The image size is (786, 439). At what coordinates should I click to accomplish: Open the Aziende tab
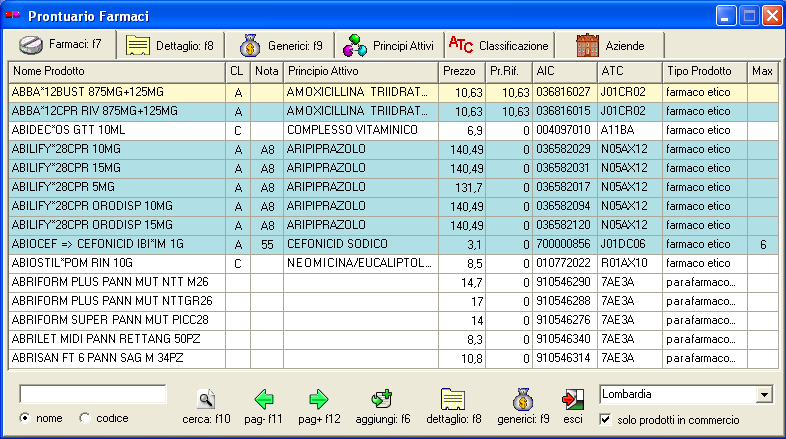click(x=609, y=46)
